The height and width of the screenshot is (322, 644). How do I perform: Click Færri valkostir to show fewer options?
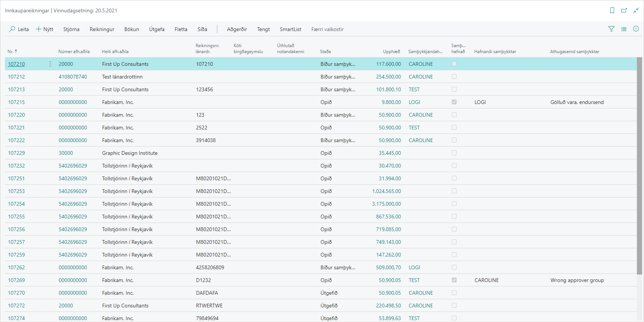click(x=327, y=29)
